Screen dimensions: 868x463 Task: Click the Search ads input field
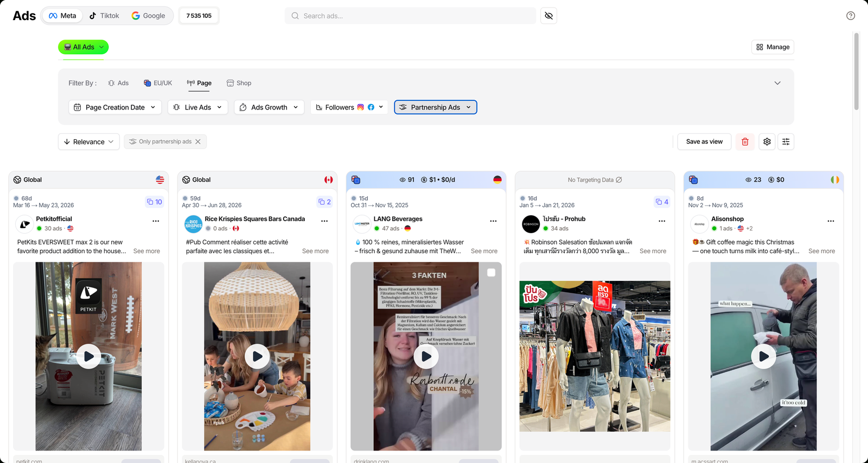(410, 16)
